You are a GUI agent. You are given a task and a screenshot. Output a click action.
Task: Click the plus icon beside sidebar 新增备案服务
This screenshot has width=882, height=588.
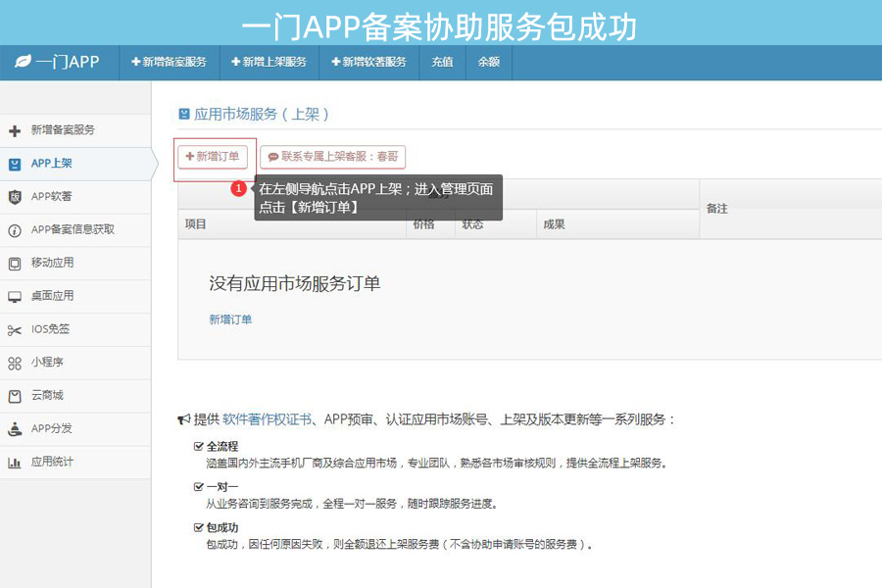15,131
